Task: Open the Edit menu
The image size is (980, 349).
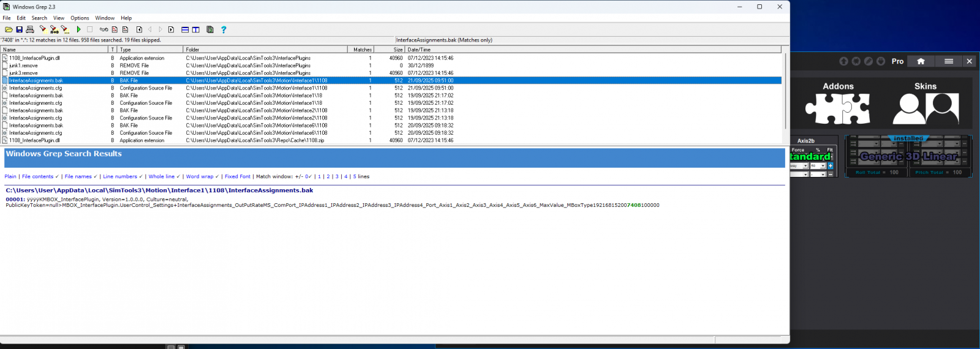Action: pos(21,18)
